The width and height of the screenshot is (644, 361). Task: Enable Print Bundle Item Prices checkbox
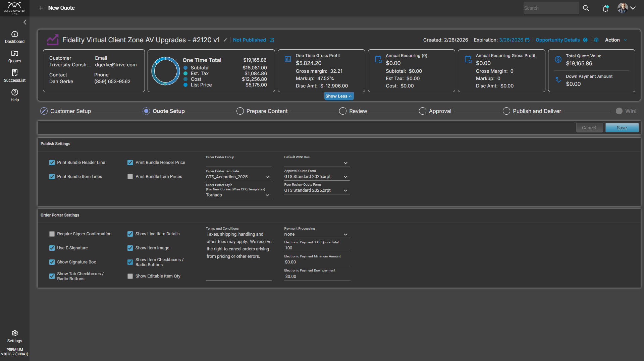(130, 177)
